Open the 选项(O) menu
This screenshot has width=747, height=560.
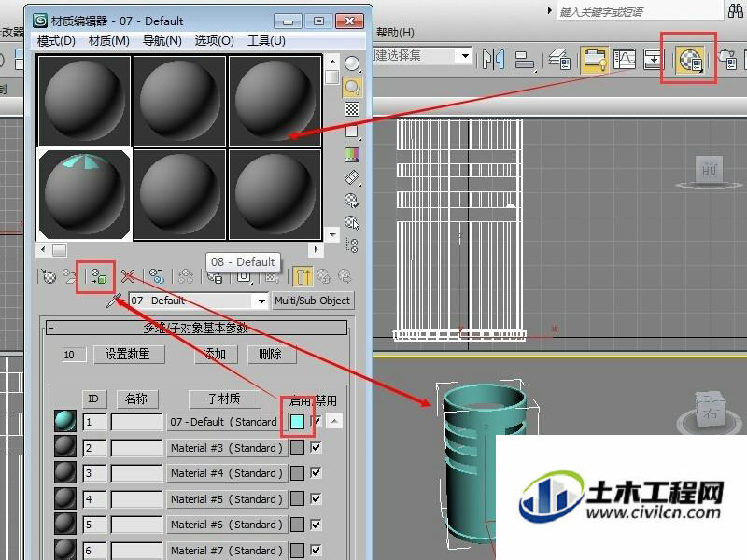pos(215,41)
